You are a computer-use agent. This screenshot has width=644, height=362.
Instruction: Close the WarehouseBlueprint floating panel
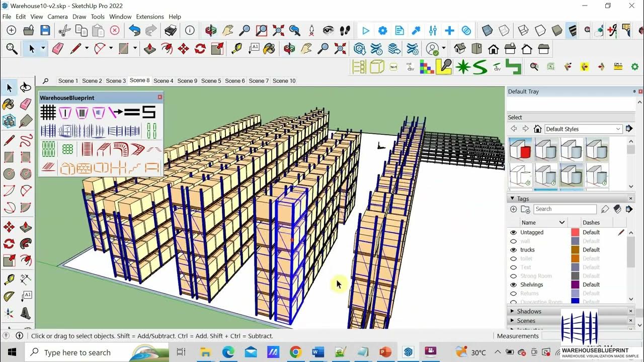pos(160,97)
